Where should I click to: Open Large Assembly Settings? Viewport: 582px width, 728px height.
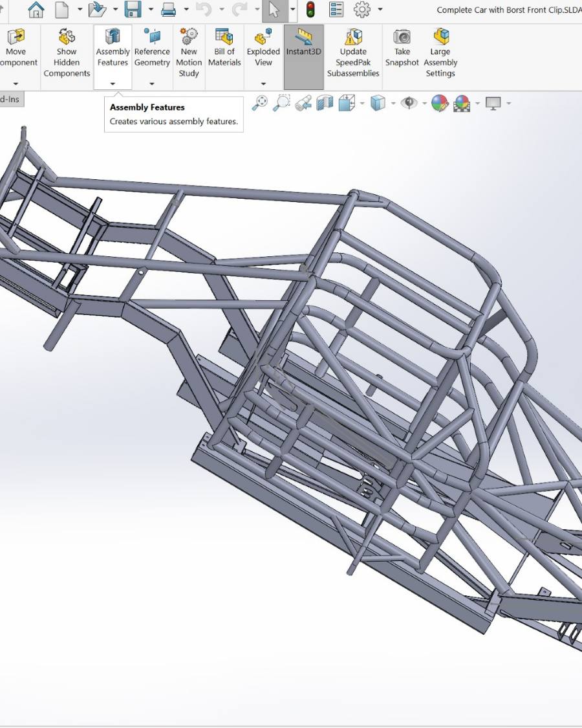[440, 52]
